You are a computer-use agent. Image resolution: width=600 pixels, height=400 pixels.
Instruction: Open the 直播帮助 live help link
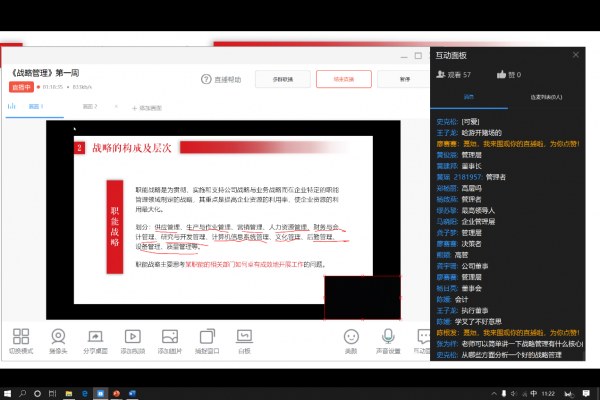[220, 78]
